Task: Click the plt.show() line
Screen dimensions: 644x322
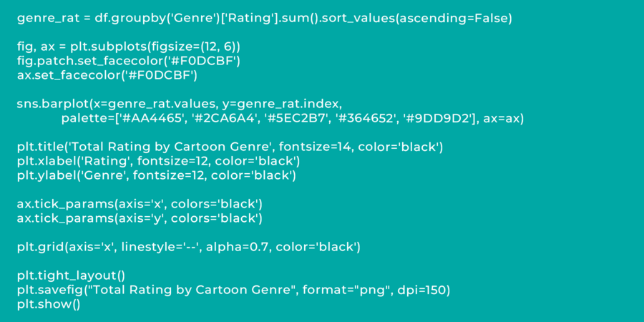Action: [x=49, y=304]
